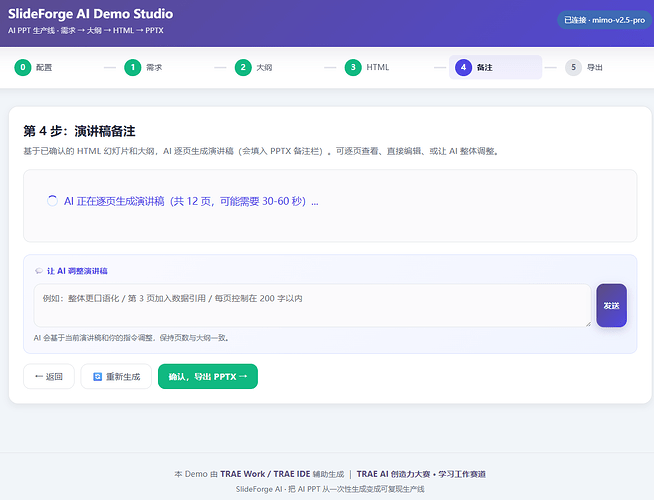Open step 2 大纲
This screenshot has height=500, width=654.
coord(254,67)
